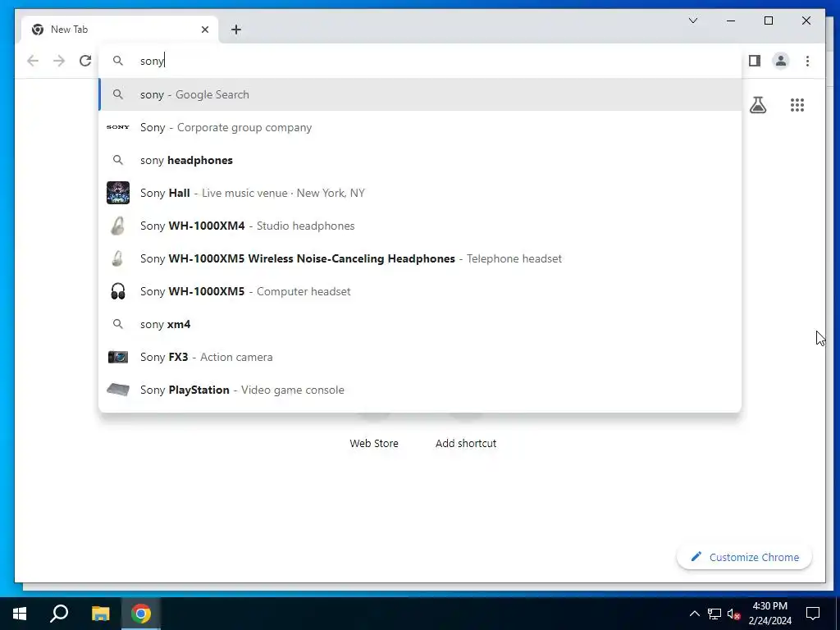Click the browser back arrow
The height and width of the screenshot is (630, 840).
[x=33, y=61]
